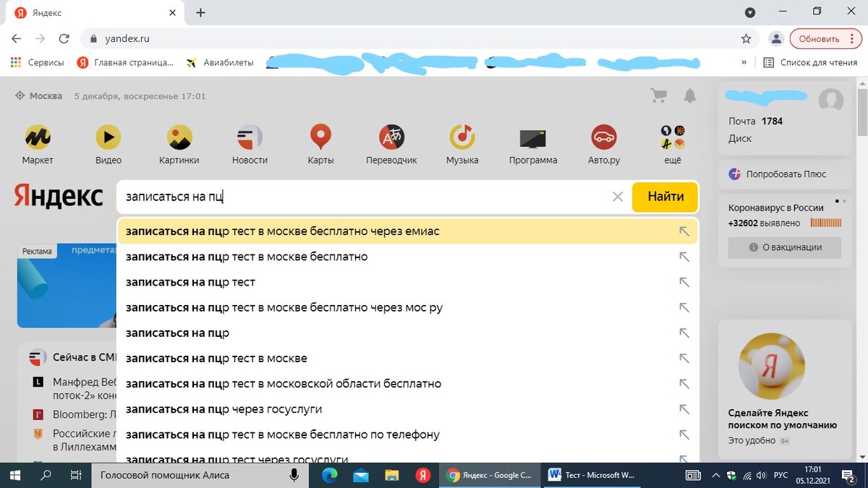Click the РУС language indicator
868x488 pixels.
pos(780,475)
